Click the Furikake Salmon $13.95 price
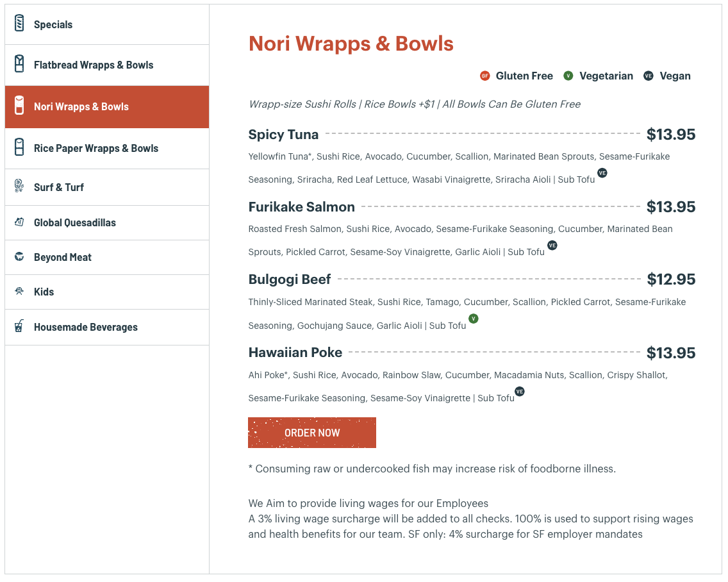Image resolution: width=728 pixels, height=582 pixels. click(671, 207)
